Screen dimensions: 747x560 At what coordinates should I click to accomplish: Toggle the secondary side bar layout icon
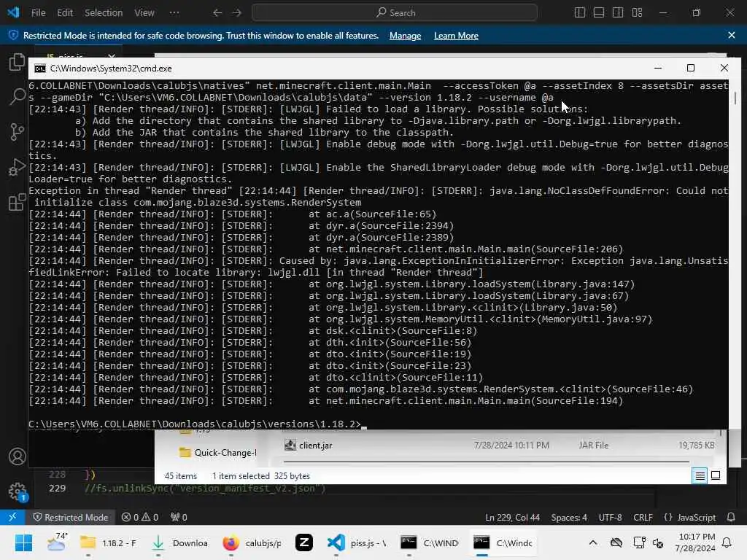coord(618,13)
